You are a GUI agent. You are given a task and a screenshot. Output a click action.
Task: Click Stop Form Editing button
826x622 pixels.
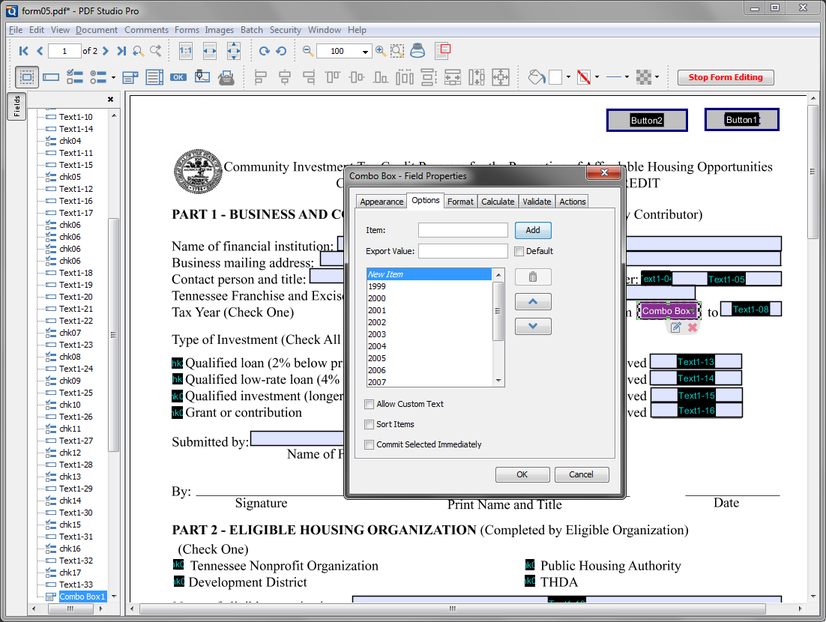pos(725,77)
